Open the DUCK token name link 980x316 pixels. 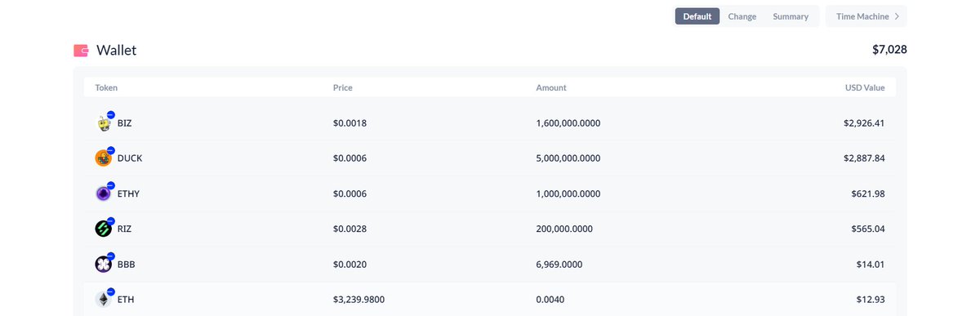coord(130,158)
